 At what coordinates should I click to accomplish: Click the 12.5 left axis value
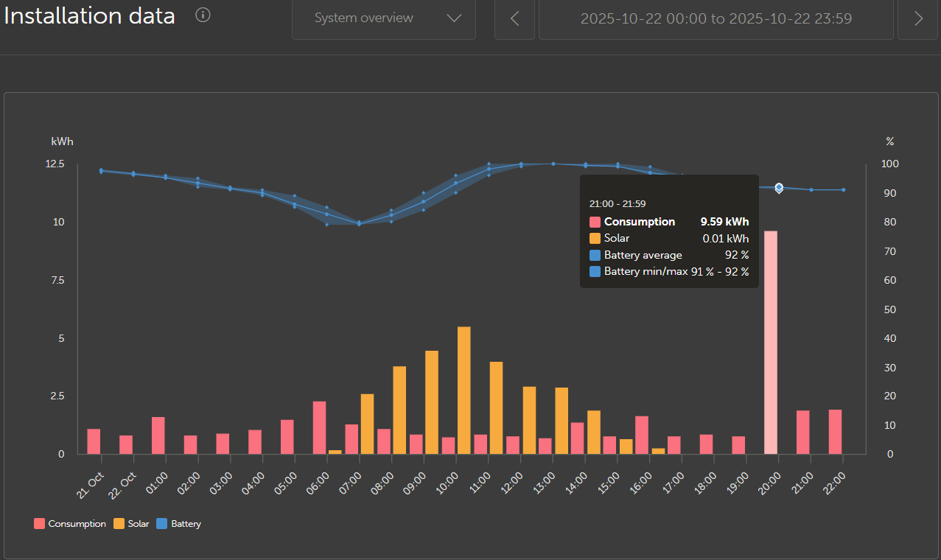(55, 164)
